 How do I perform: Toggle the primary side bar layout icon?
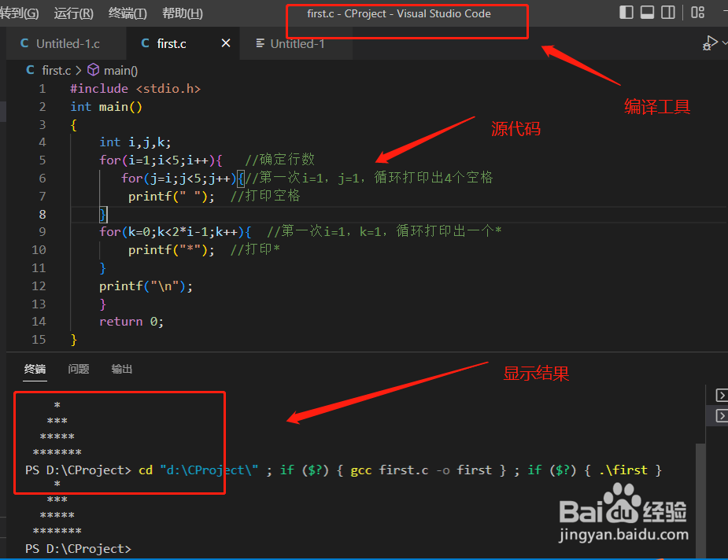[626, 13]
